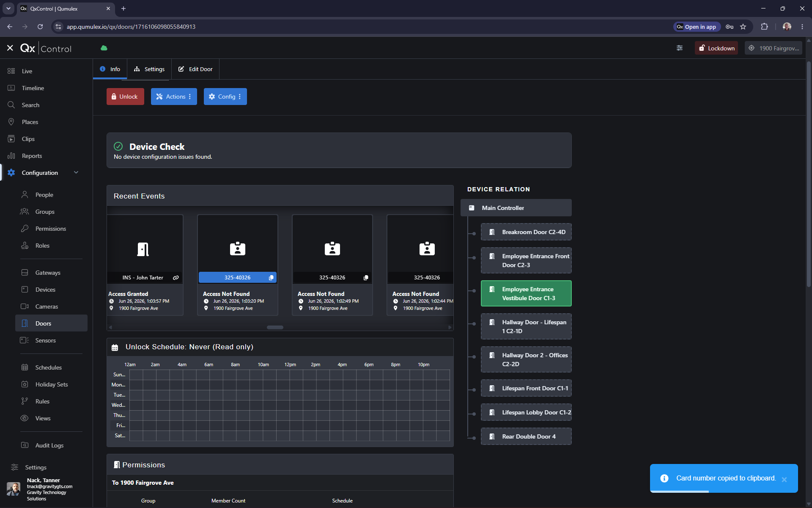Click the green cloud status icon

104,48
